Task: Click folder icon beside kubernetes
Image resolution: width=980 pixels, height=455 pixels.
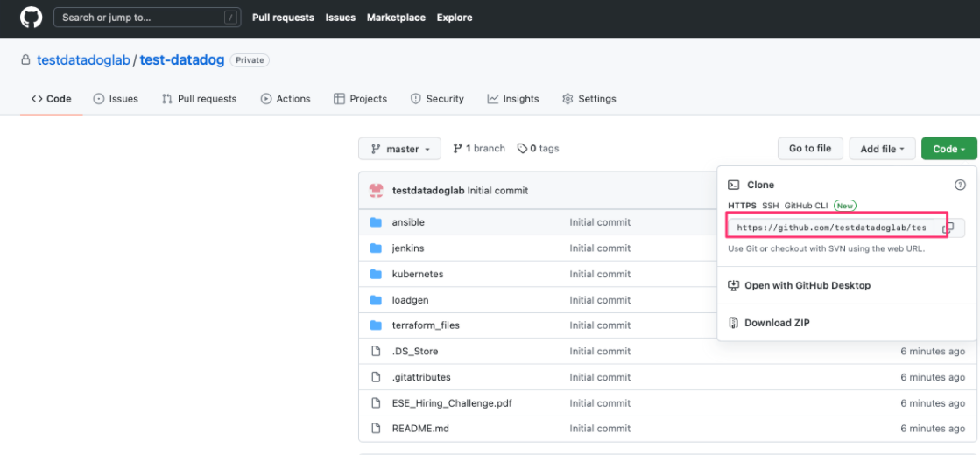Action: click(376, 274)
